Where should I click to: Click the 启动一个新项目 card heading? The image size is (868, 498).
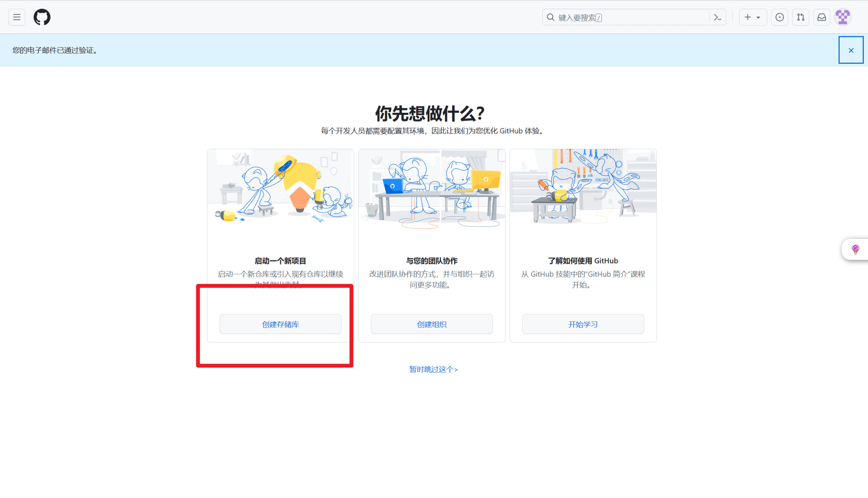(x=280, y=261)
